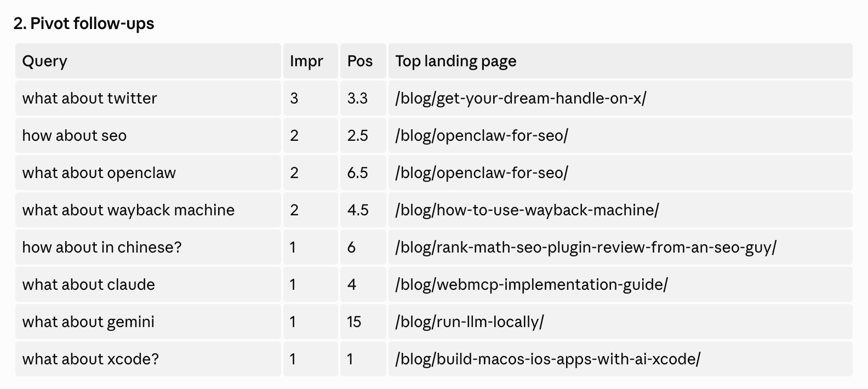Select the 'how about seo' query cell

(x=148, y=135)
